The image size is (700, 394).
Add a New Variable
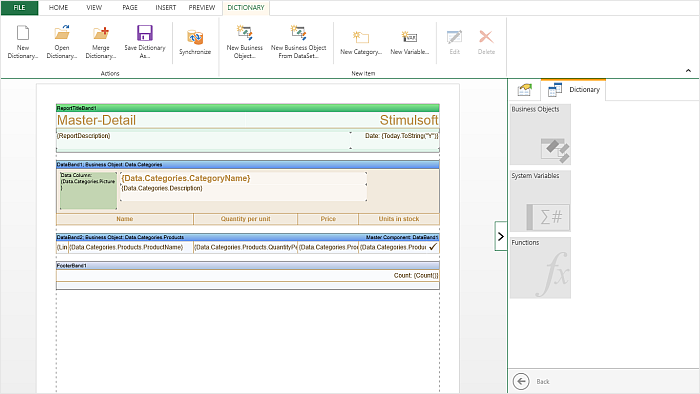pyautogui.click(x=410, y=43)
